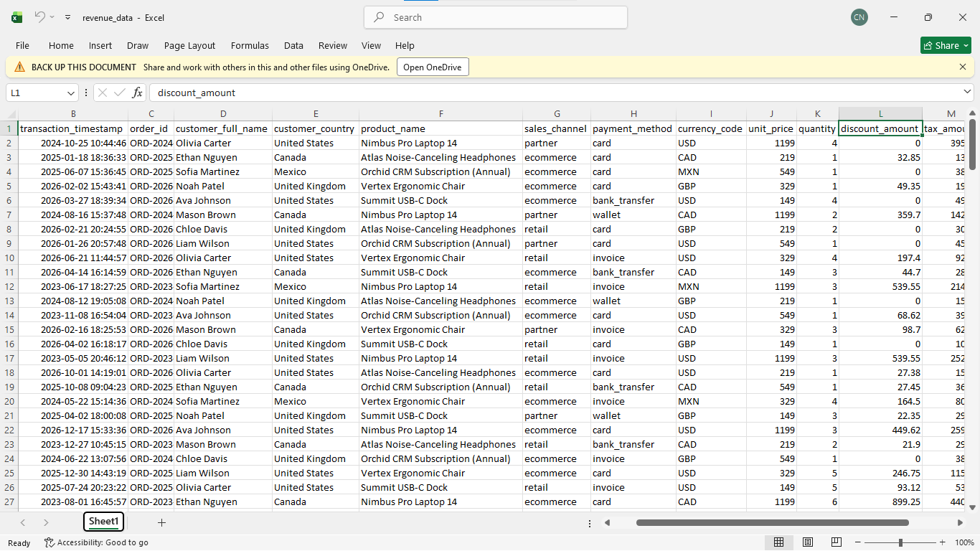Click the Insert Function fx icon
The height and width of the screenshot is (551, 980).
pyautogui.click(x=138, y=93)
